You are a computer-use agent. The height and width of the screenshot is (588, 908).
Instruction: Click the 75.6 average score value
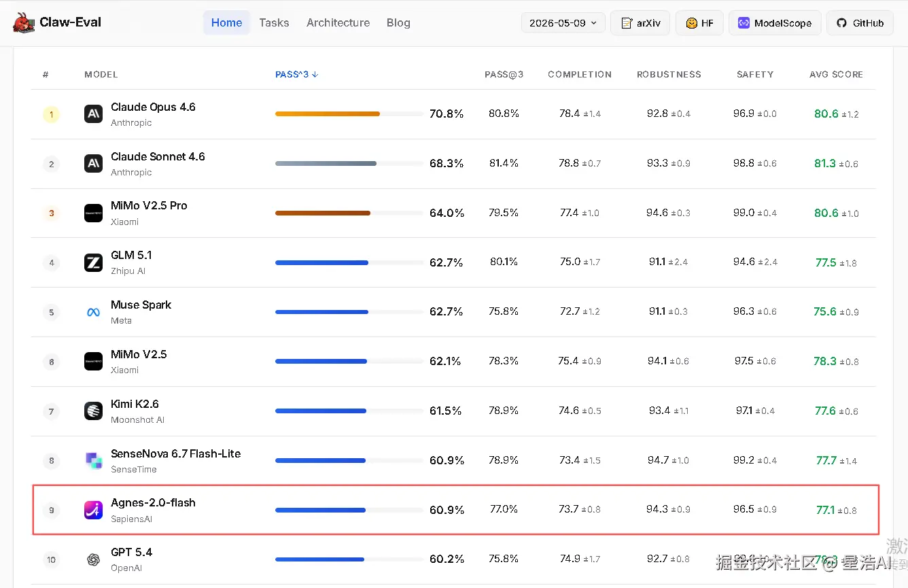click(825, 311)
